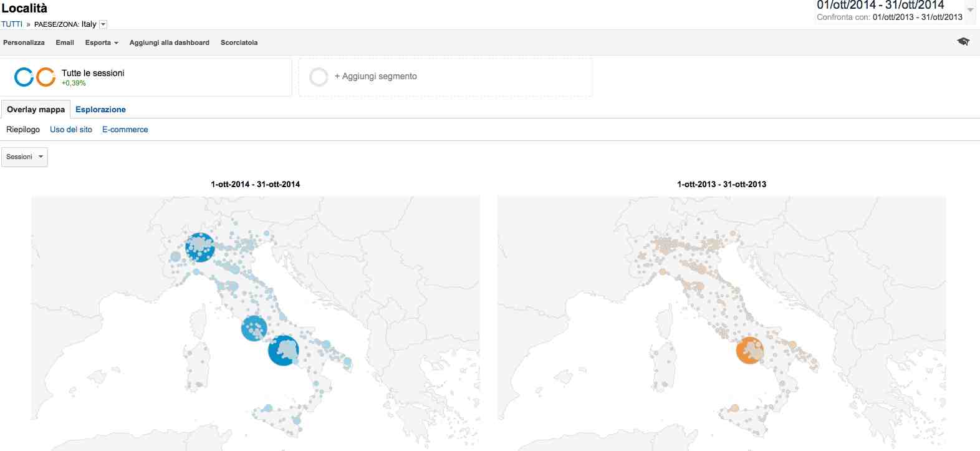980x451 pixels.
Task: Open the Sessioni metric dropdown
Action: [24, 157]
